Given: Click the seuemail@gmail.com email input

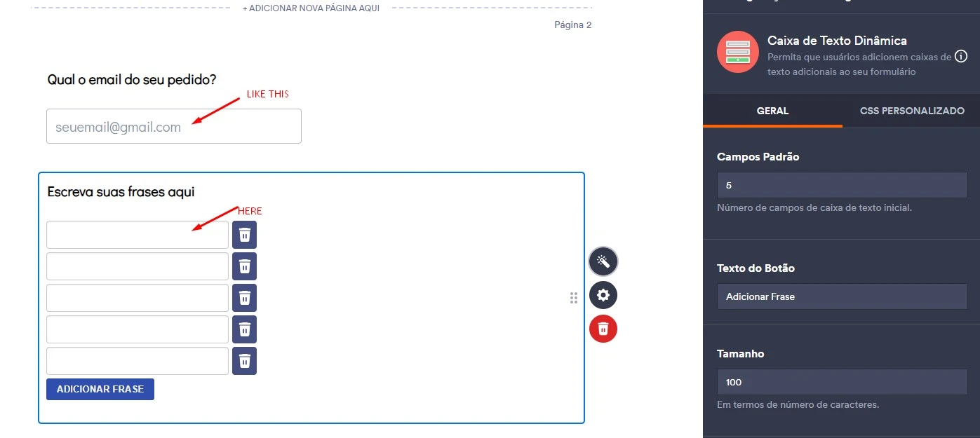Looking at the screenshot, I should coord(173,126).
